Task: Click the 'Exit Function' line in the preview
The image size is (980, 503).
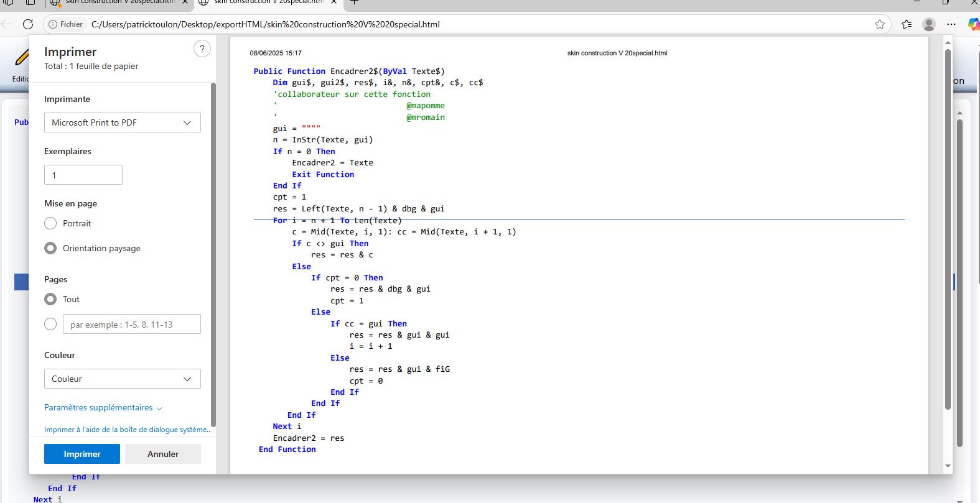Action: 323,175
